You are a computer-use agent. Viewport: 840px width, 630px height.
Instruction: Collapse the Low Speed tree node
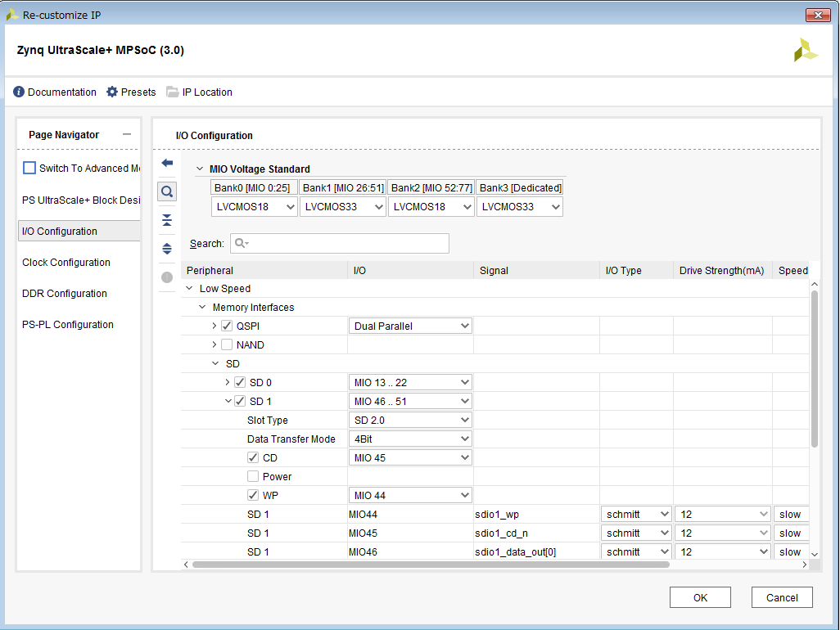pyautogui.click(x=189, y=288)
